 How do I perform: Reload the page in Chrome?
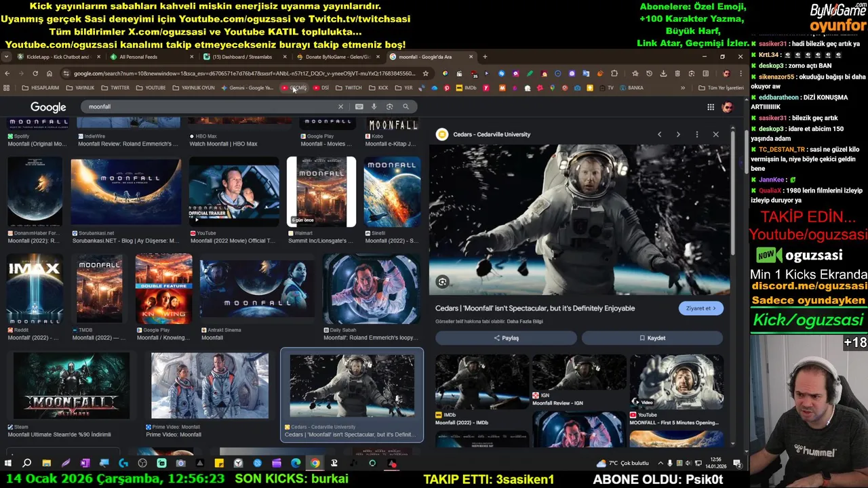tap(35, 73)
